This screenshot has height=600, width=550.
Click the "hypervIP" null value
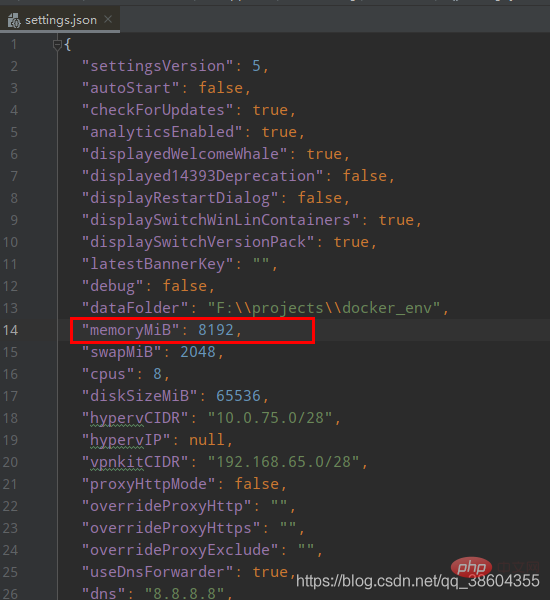207,440
